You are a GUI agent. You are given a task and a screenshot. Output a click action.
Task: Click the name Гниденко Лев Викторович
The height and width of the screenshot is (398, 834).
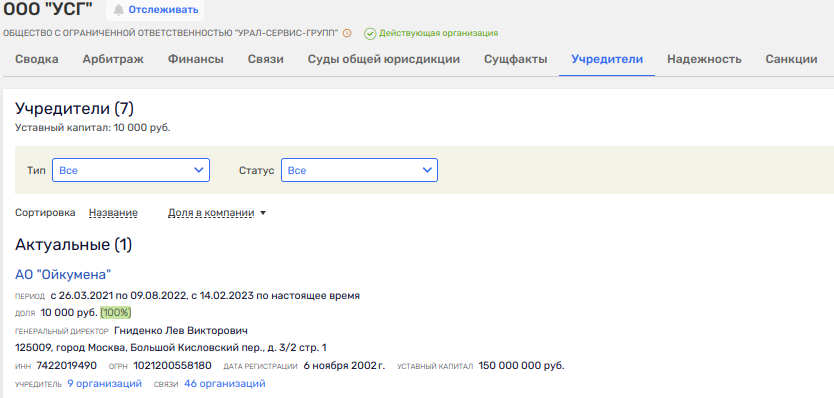(x=181, y=331)
